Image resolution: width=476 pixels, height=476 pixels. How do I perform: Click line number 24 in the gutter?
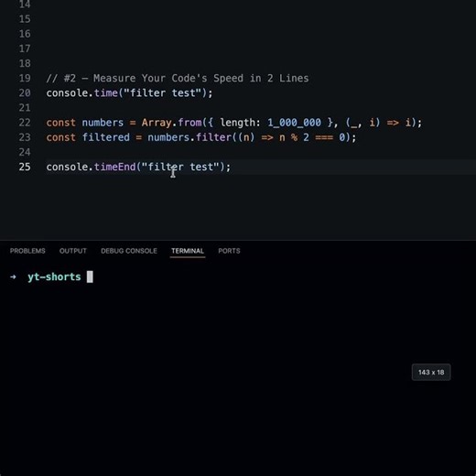pos(25,152)
